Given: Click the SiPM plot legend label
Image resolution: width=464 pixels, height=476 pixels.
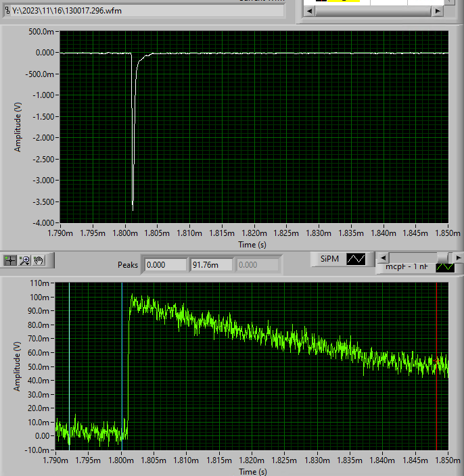Looking at the screenshot, I should click(329, 259).
